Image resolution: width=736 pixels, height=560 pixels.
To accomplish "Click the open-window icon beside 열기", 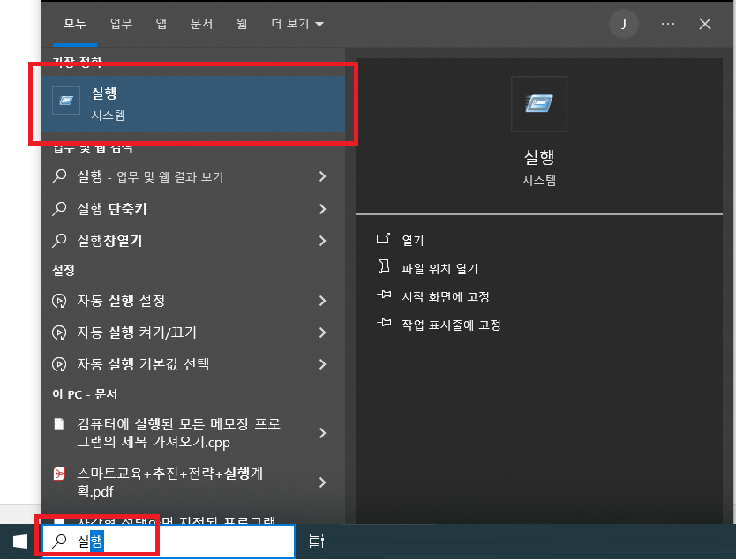I will tap(384, 238).
